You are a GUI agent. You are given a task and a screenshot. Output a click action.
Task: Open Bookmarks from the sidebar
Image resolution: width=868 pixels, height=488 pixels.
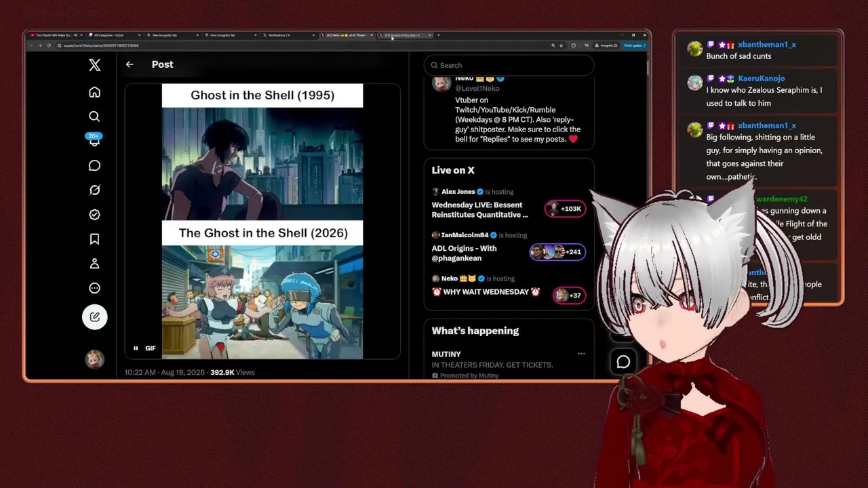pyautogui.click(x=94, y=239)
